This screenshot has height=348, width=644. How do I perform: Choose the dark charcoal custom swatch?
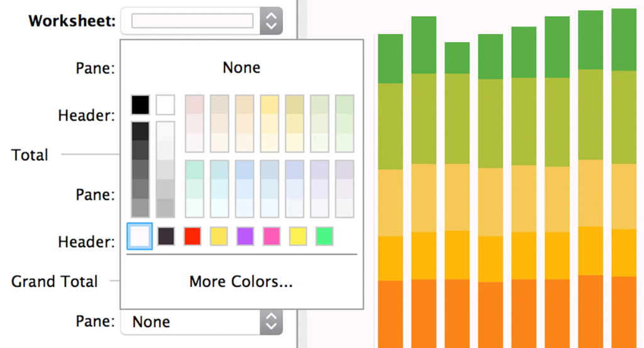click(165, 236)
